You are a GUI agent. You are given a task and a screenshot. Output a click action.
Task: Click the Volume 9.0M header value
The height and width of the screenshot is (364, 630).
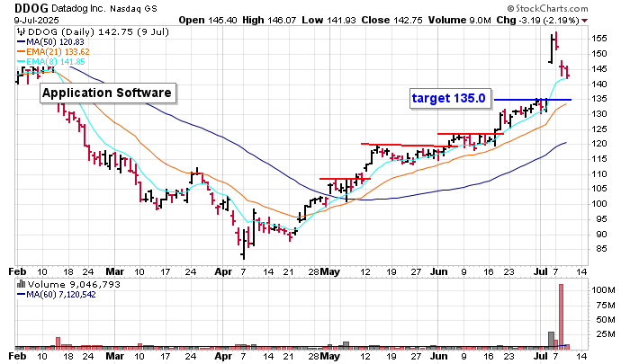[x=459, y=20]
